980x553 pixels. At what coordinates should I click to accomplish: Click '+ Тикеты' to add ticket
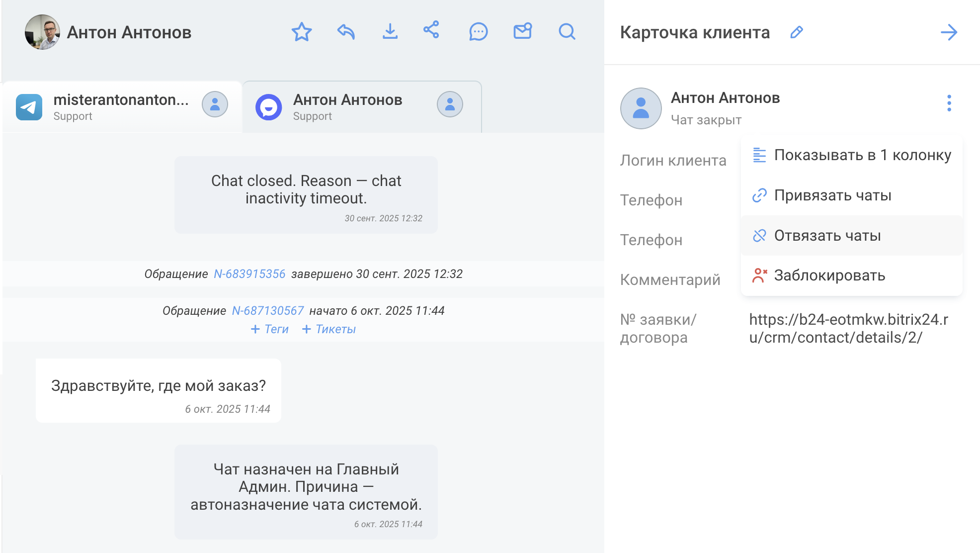click(x=329, y=329)
